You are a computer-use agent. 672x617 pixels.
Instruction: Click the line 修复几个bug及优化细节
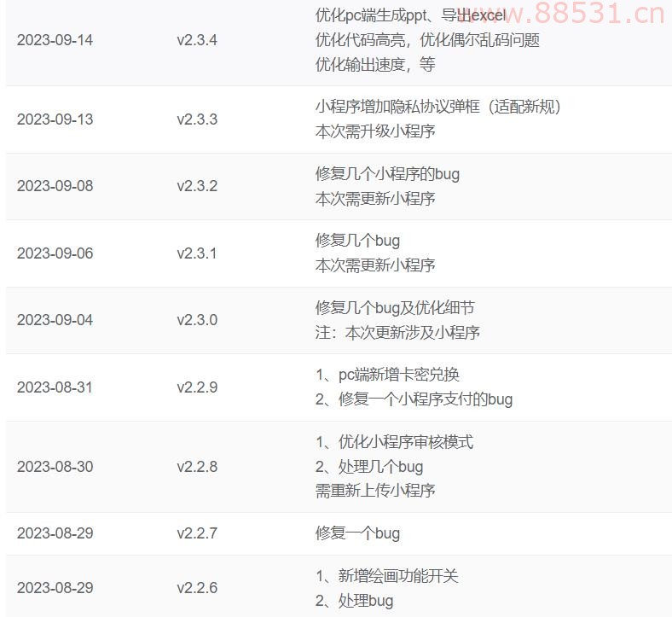coord(395,307)
